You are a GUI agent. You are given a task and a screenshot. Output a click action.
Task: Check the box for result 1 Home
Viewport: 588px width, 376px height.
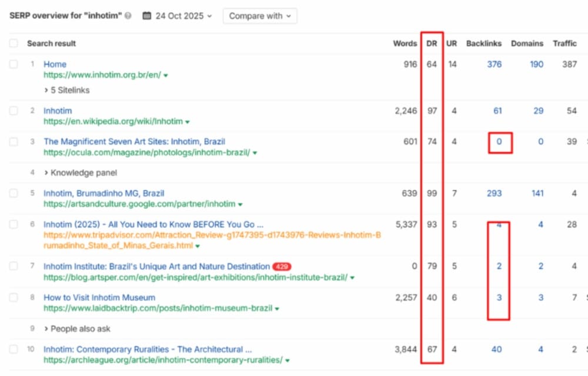pyautogui.click(x=14, y=65)
